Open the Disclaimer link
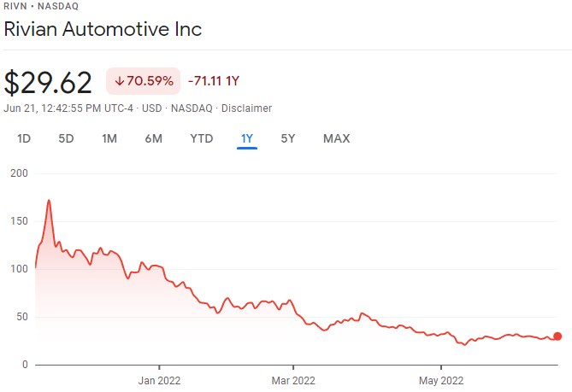Screen dimensions: 572x392 coord(247,108)
